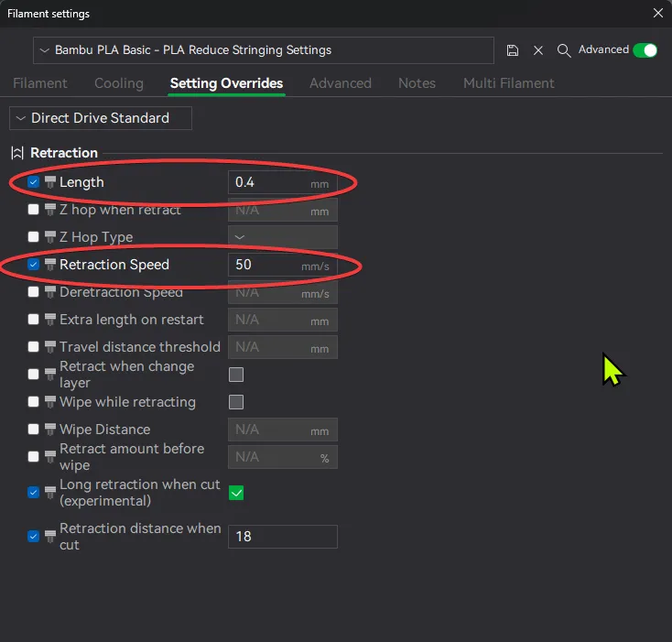The image size is (672, 642).
Task: Enable the Z Hop Type override checkbox
Action: 33,236
